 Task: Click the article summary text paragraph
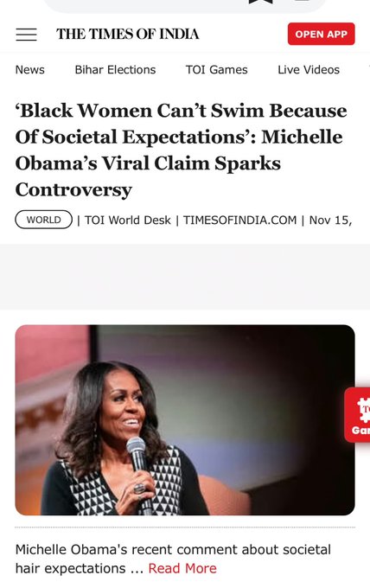click(x=173, y=559)
